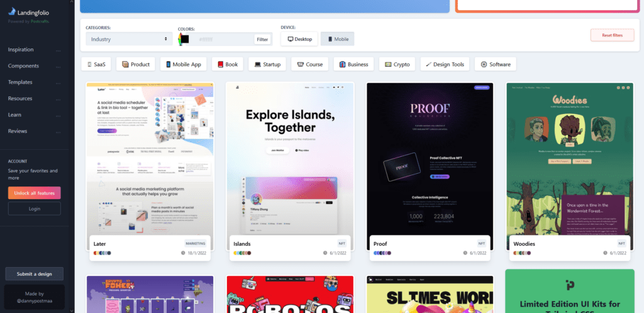Click the NFT tag on Woodies card
Viewport: 644px width, 313px height.
click(x=622, y=244)
